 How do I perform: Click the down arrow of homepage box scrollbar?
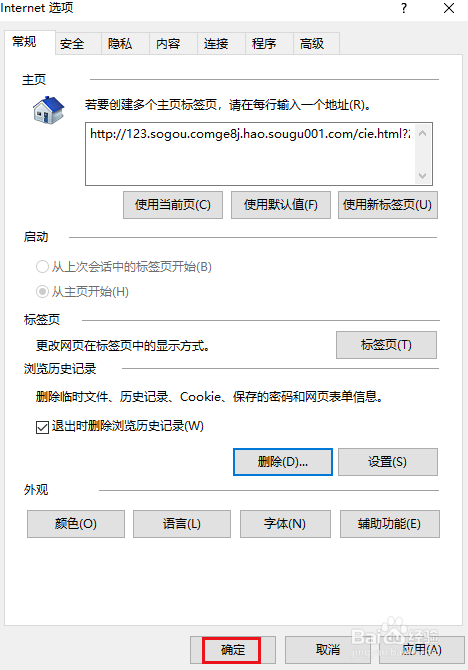click(422, 175)
